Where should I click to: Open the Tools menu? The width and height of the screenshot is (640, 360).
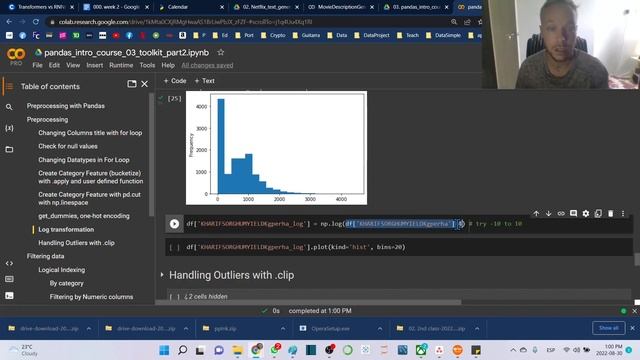[147, 65]
